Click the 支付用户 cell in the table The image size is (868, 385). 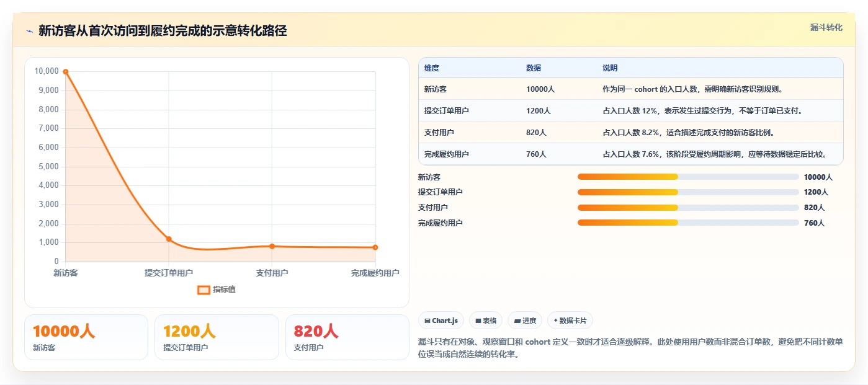click(x=439, y=133)
